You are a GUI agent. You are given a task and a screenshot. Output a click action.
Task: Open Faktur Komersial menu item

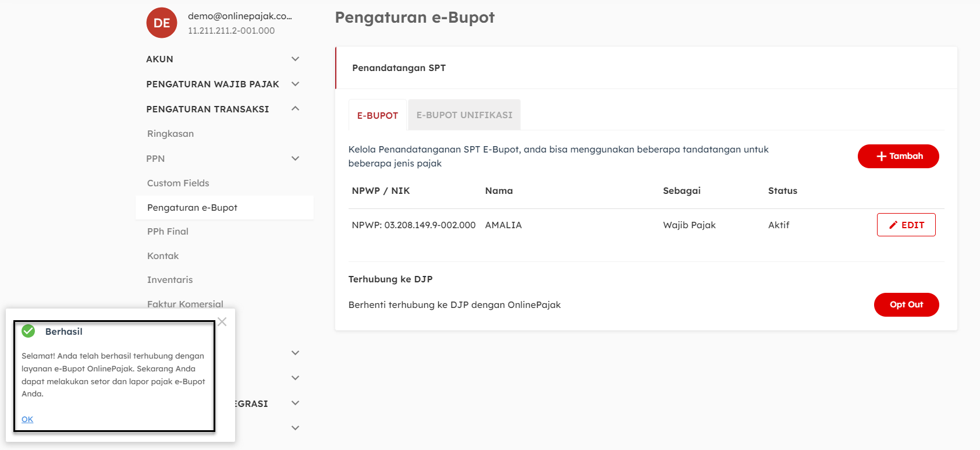click(x=185, y=303)
